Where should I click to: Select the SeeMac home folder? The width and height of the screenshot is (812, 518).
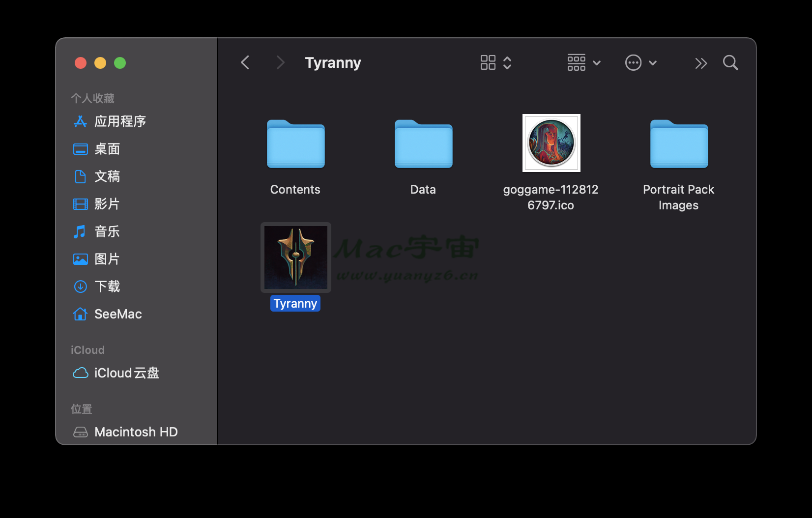pos(117,314)
